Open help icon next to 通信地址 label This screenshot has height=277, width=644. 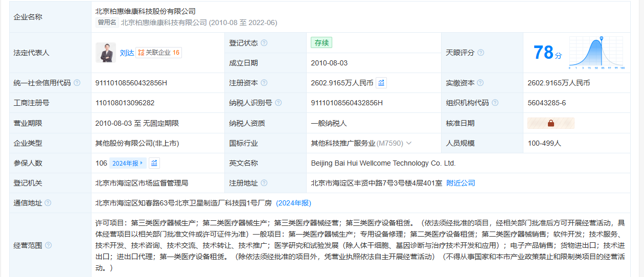(48, 203)
